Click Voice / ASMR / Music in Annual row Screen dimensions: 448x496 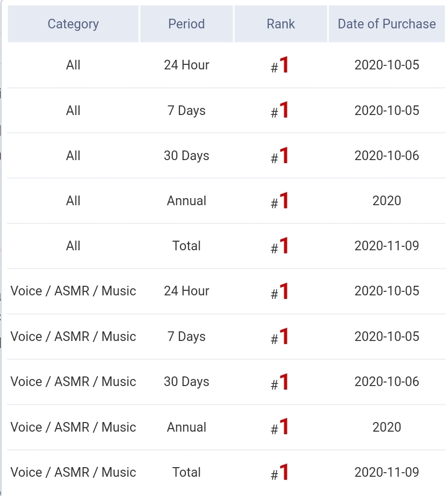(x=73, y=427)
